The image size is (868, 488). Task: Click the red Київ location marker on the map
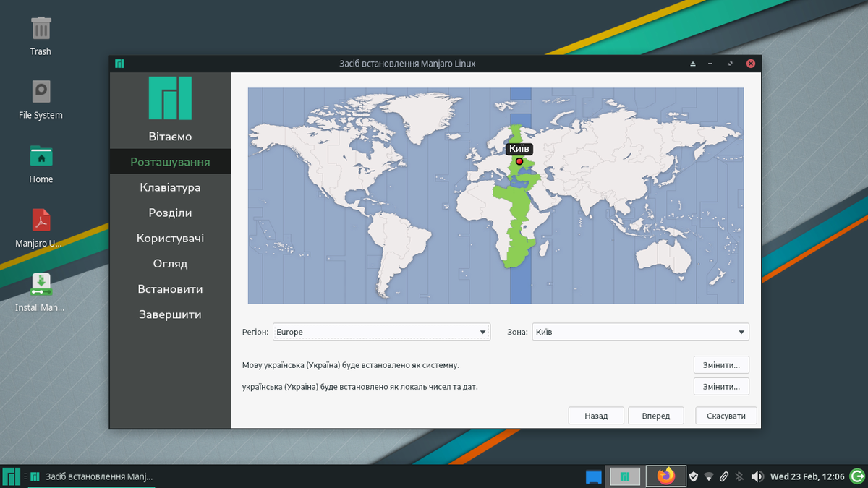click(x=519, y=161)
